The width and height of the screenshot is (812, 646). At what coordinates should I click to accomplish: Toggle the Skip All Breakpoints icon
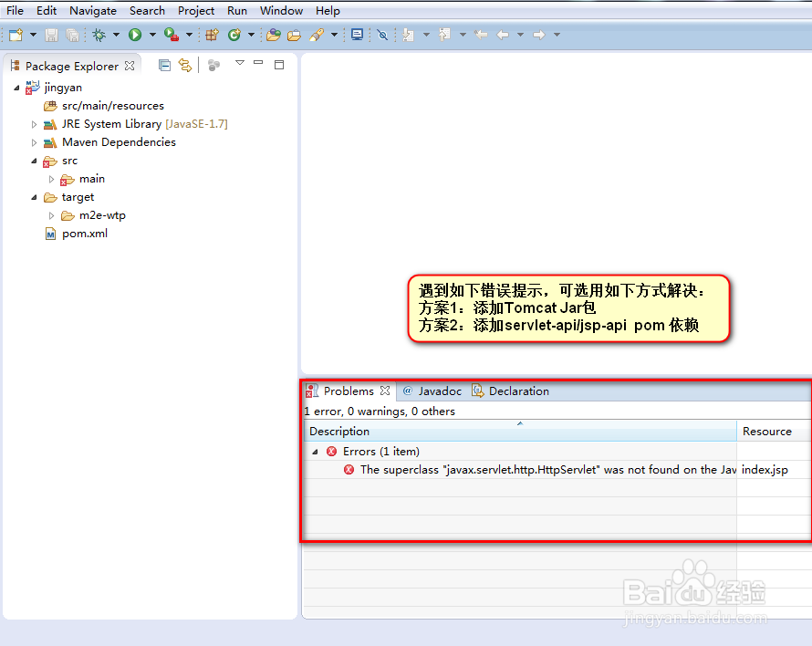tap(382, 35)
